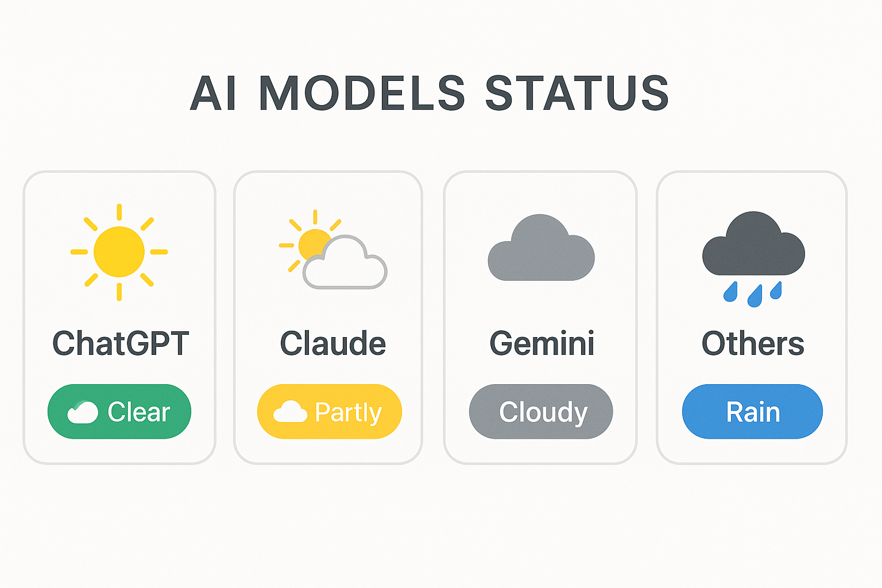
Task: Select the Others model name label
Action: [x=753, y=343]
